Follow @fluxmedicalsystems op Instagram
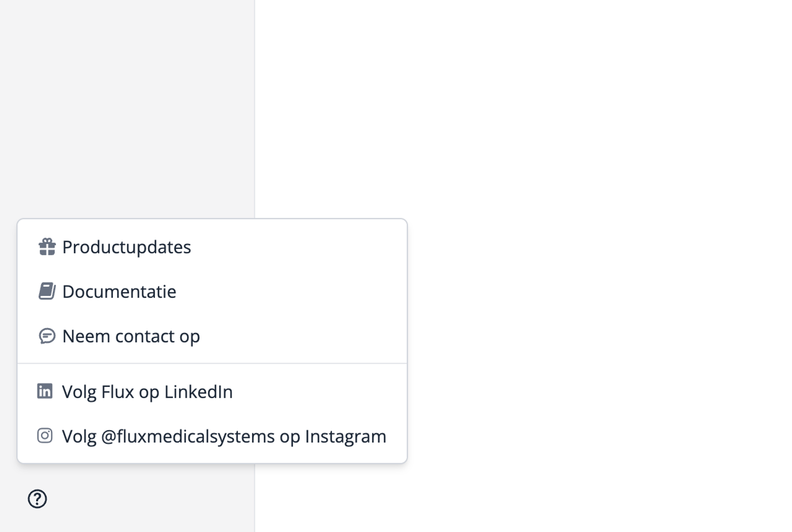The width and height of the screenshot is (792, 532). pyautogui.click(x=223, y=435)
